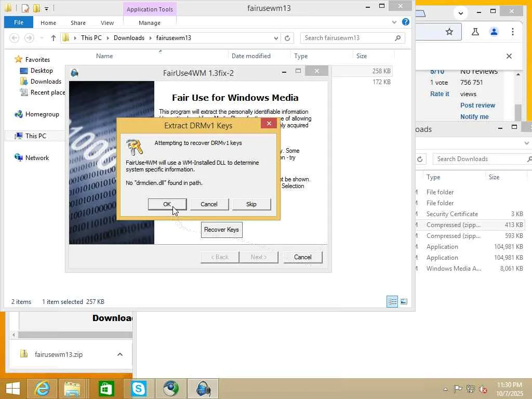Launch Internet Explorer from taskbar

coord(42,389)
